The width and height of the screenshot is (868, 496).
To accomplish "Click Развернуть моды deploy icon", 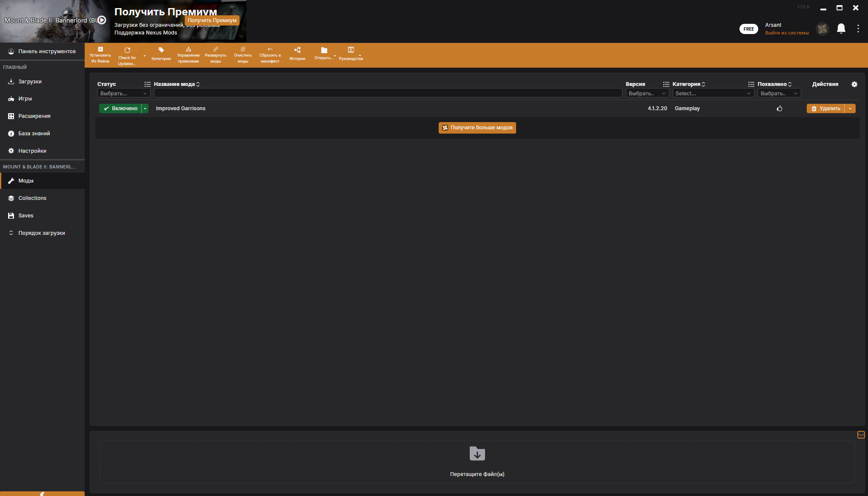I will pyautogui.click(x=216, y=49).
